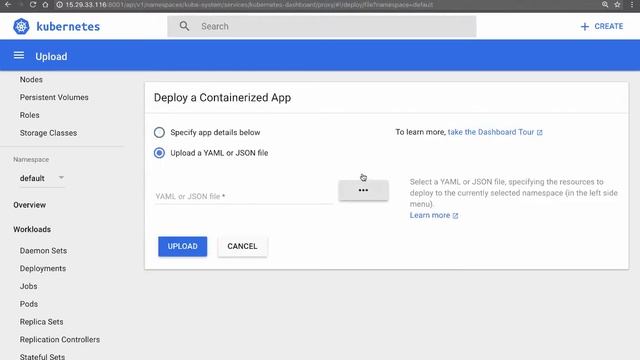The height and width of the screenshot is (360, 640).
Task: Click the site info icon in address bar
Action: click(60, 5)
